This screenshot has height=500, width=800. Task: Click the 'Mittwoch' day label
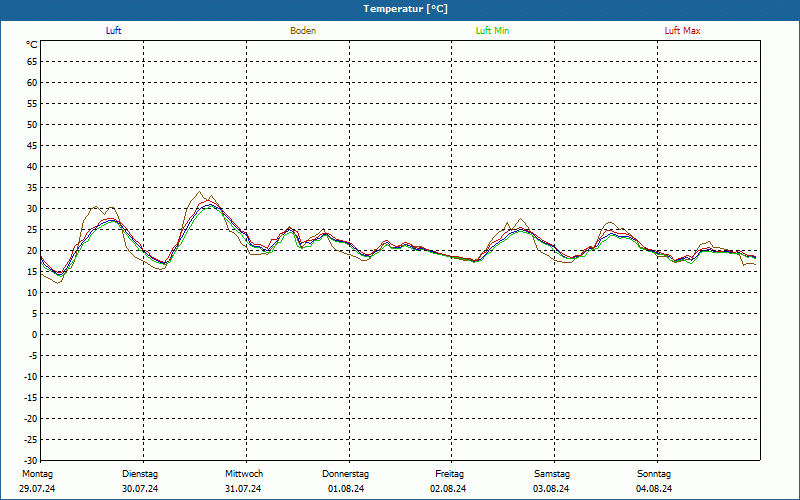click(x=244, y=474)
